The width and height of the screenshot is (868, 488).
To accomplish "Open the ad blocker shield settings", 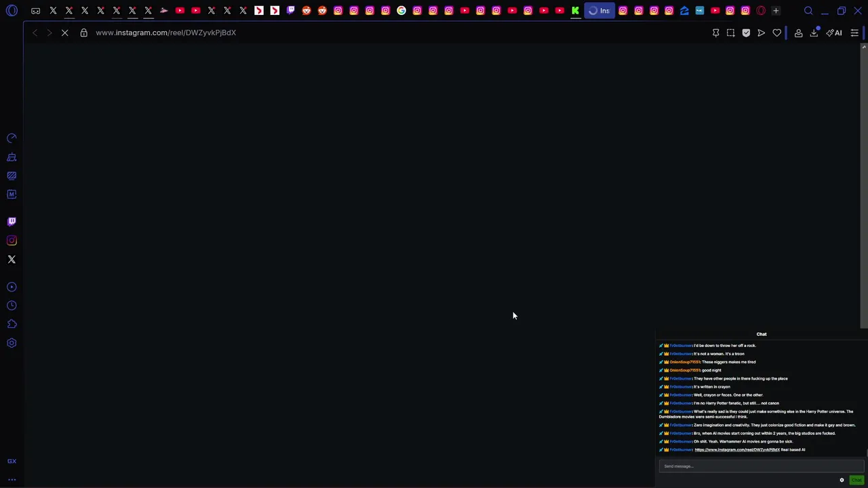I will pos(746,33).
